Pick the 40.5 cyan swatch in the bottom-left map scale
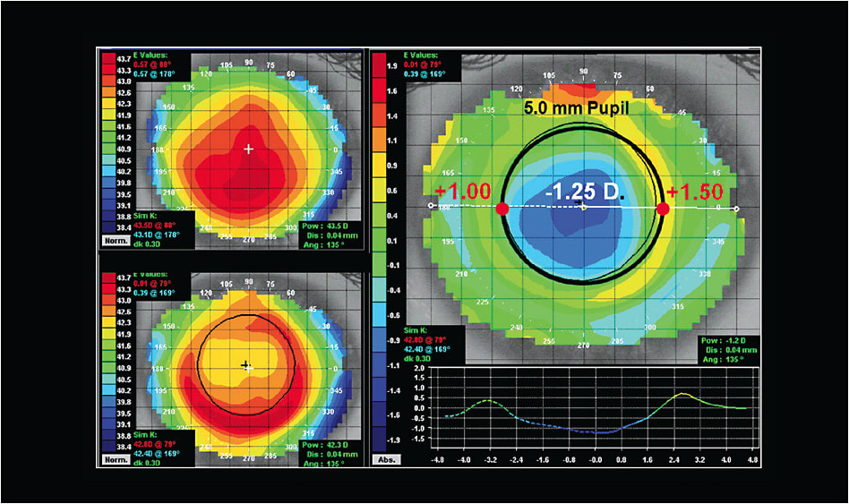 point(109,380)
